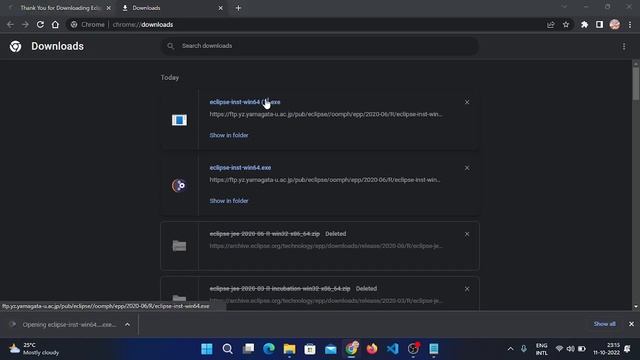Open eclipse-inst-win64.exe file link
The width and height of the screenshot is (640, 360).
point(240,168)
